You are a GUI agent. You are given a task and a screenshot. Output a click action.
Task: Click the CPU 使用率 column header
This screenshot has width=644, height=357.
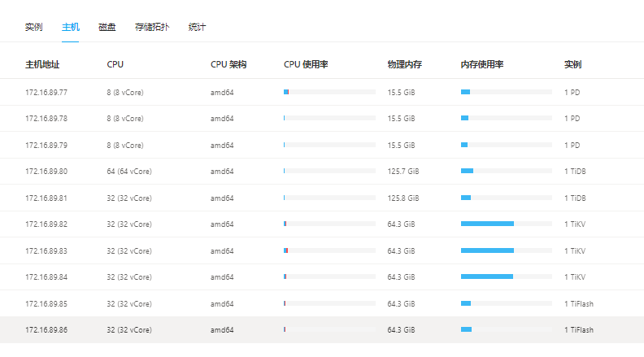(x=306, y=64)
